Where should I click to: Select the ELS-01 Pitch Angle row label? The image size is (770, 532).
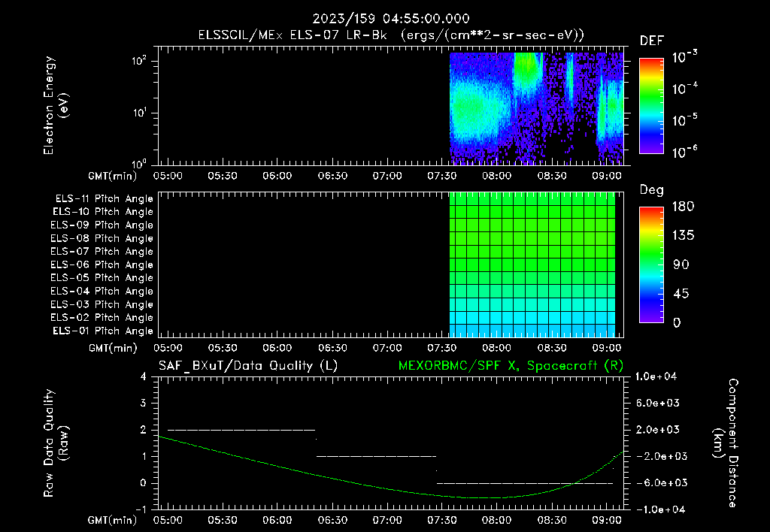tap(102, 331)
